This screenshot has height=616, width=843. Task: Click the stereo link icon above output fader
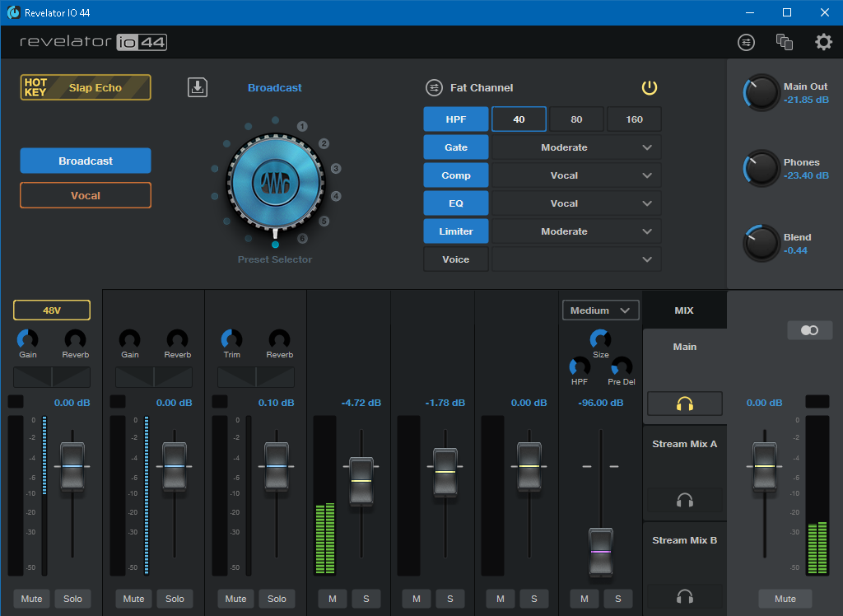pyautogui.click(x=809, y=329)
